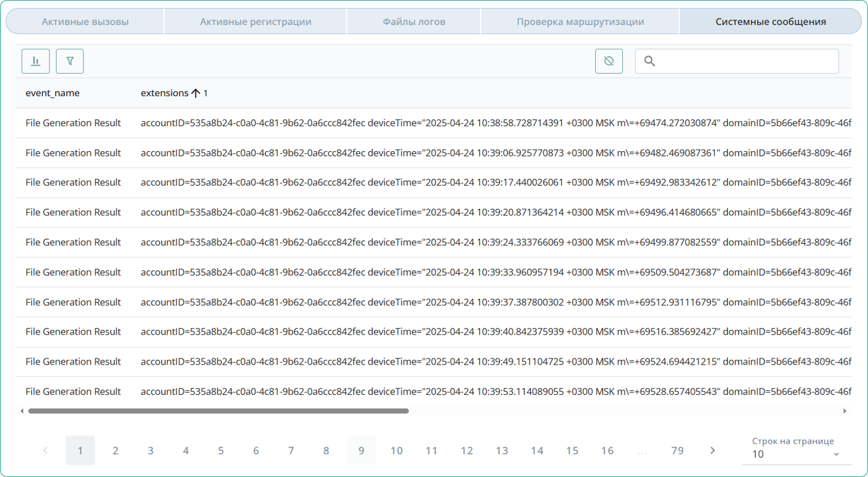Image resolution: width=868 pixels, height=477 pixels.
Task: Click the sort arrow on extensions column
Action: tap(196, 94)
